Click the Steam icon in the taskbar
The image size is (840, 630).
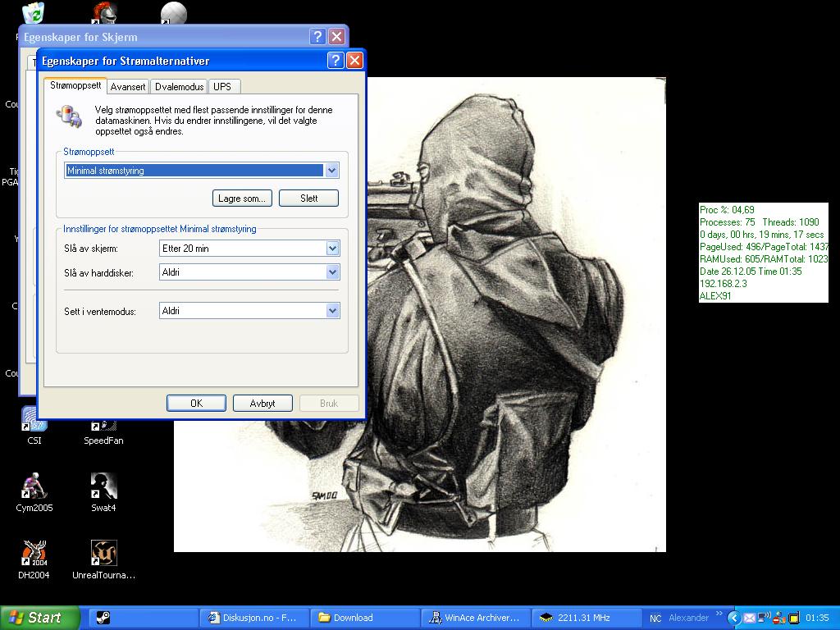tap(103, 618)
